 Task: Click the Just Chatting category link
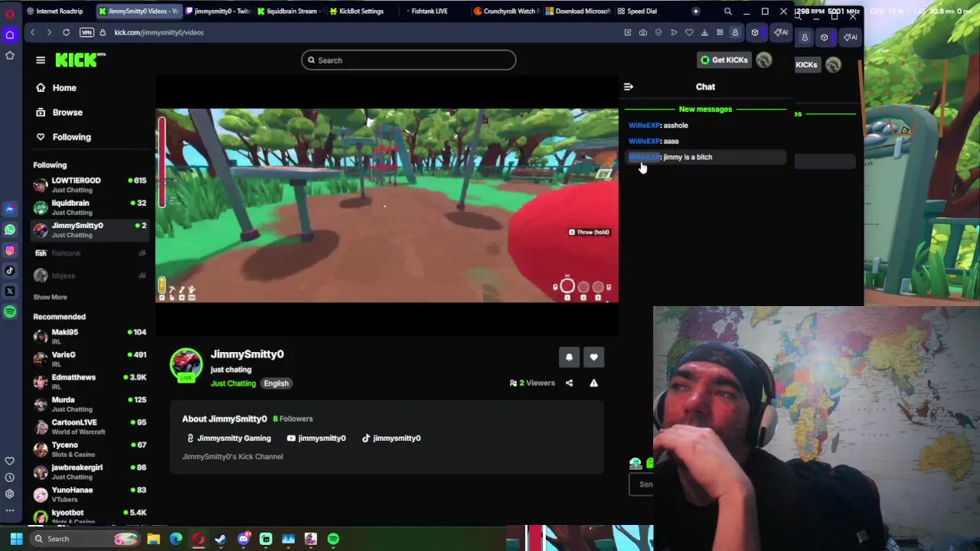coord(233,383)
